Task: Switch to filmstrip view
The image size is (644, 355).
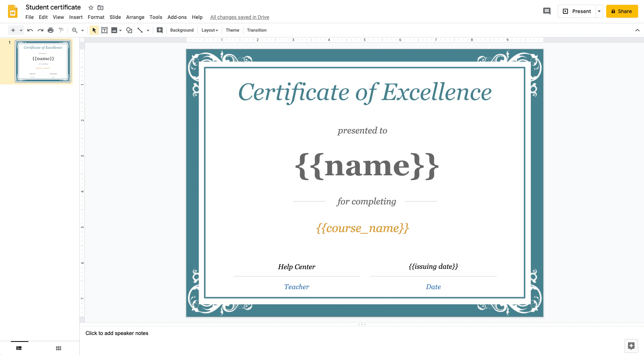Action: point(19,348)
